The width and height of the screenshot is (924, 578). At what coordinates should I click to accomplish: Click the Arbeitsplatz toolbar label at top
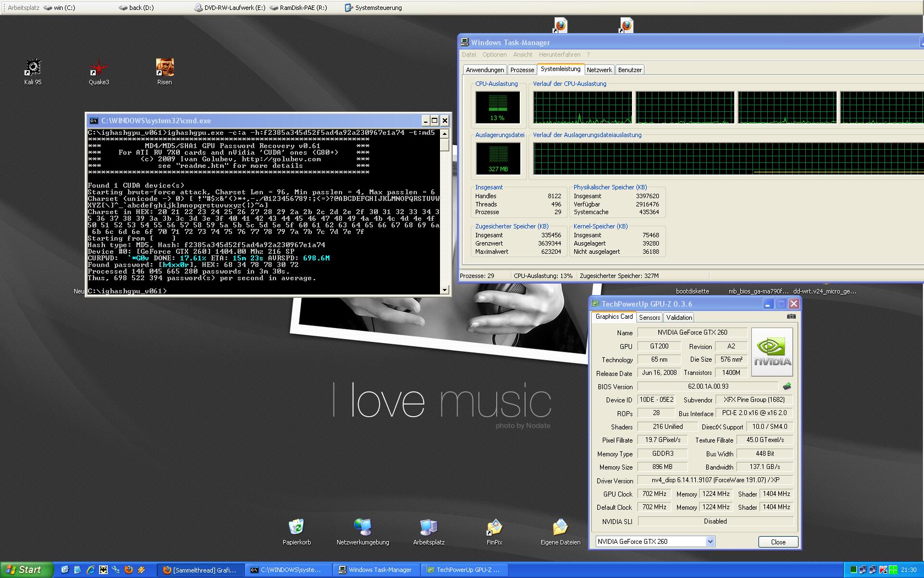click(x=23, y=8)
